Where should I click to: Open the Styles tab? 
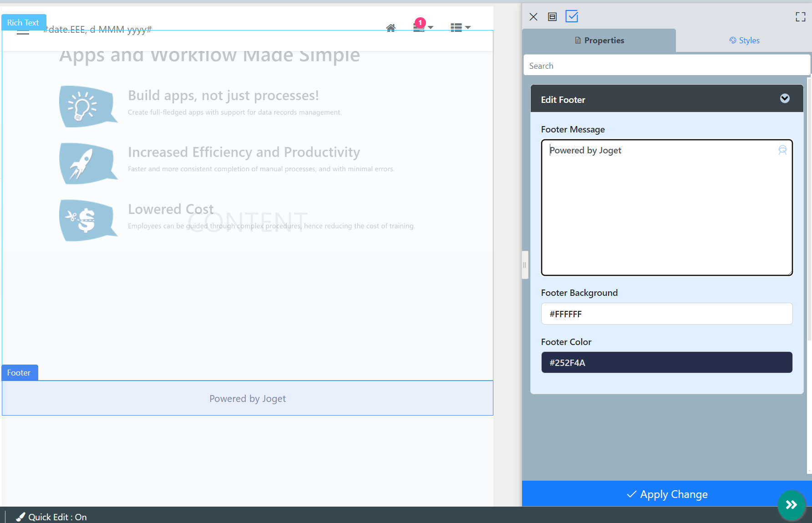coord(744,41)
